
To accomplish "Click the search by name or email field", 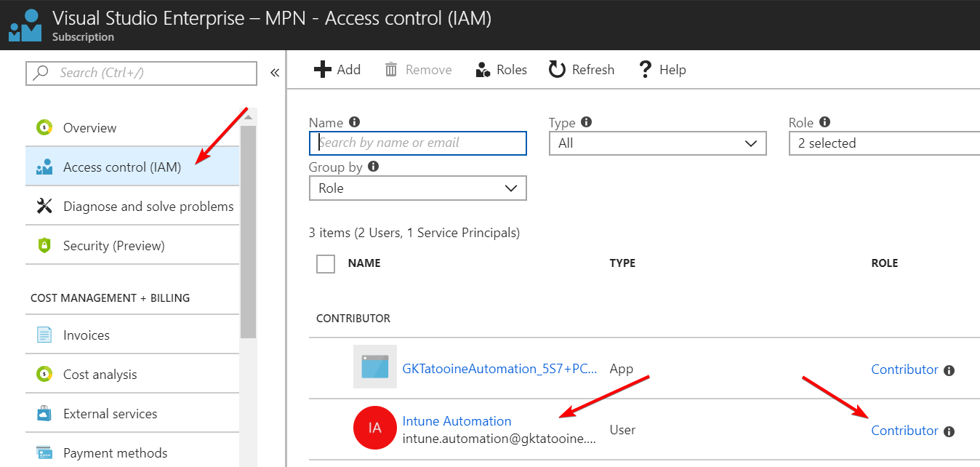I will [417, 143].
